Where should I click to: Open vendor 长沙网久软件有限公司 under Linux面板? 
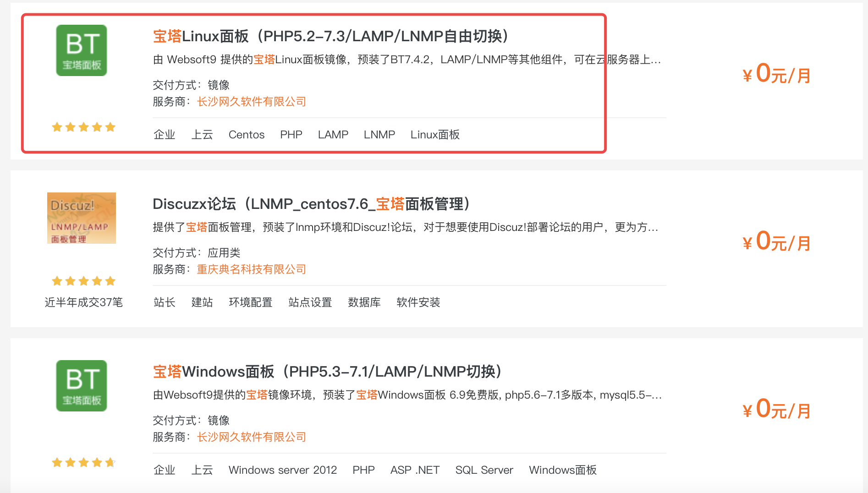tap(252, 102)
